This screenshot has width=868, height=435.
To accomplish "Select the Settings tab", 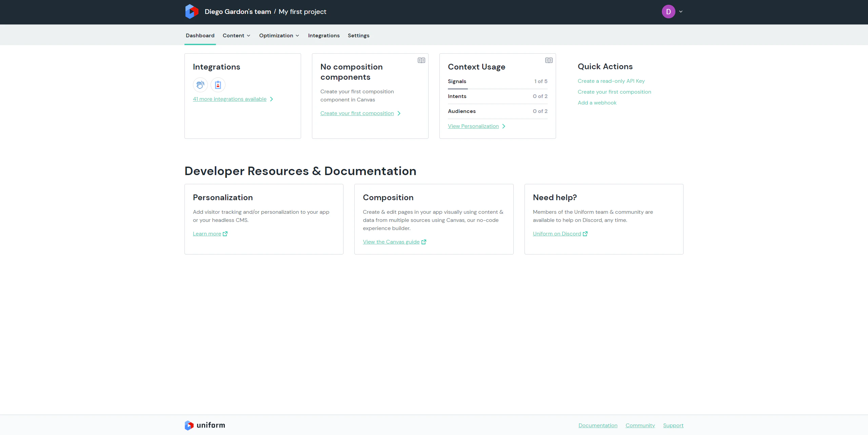I will [359, 36].
